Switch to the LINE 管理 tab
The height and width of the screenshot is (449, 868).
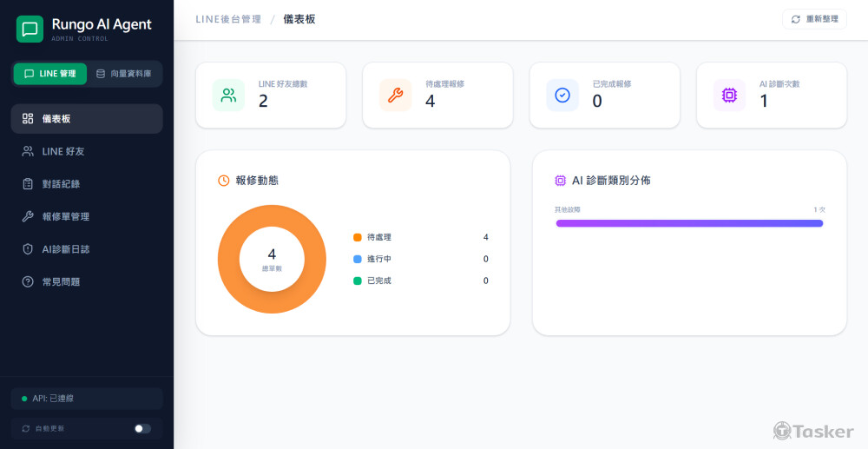click(x=50, y=74)
